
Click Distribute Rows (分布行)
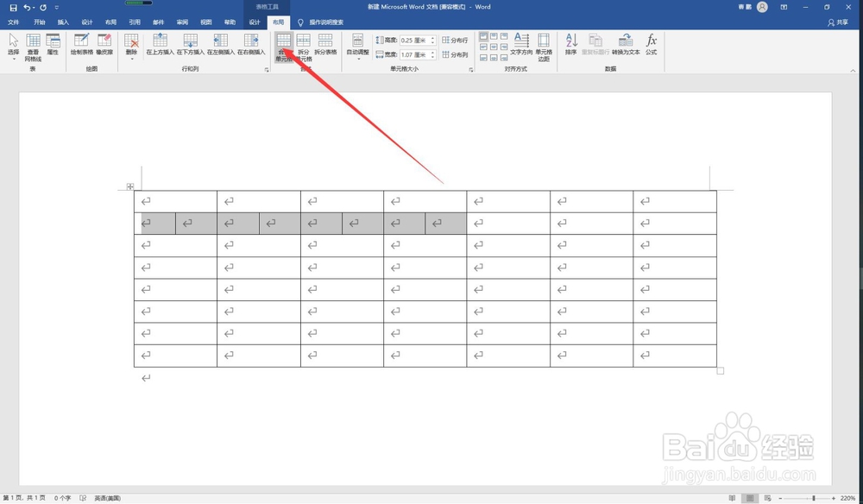point(455,41)
